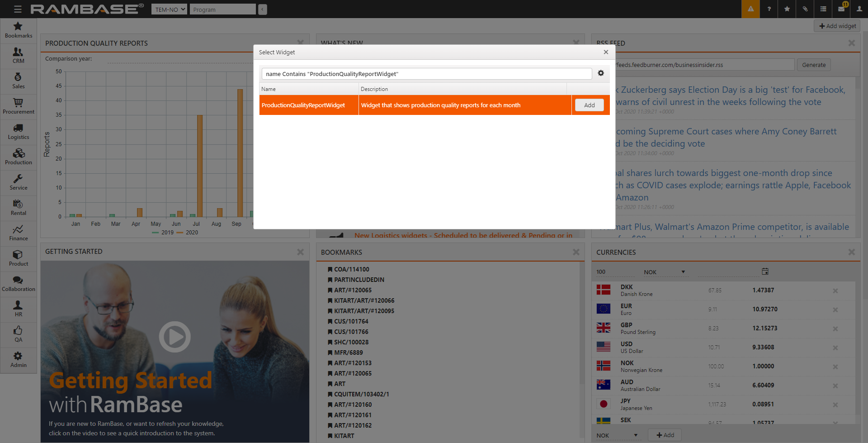Viewport: 868px width, 443px height.
Task: Click the widget name filter field
Action: [426, 74]
